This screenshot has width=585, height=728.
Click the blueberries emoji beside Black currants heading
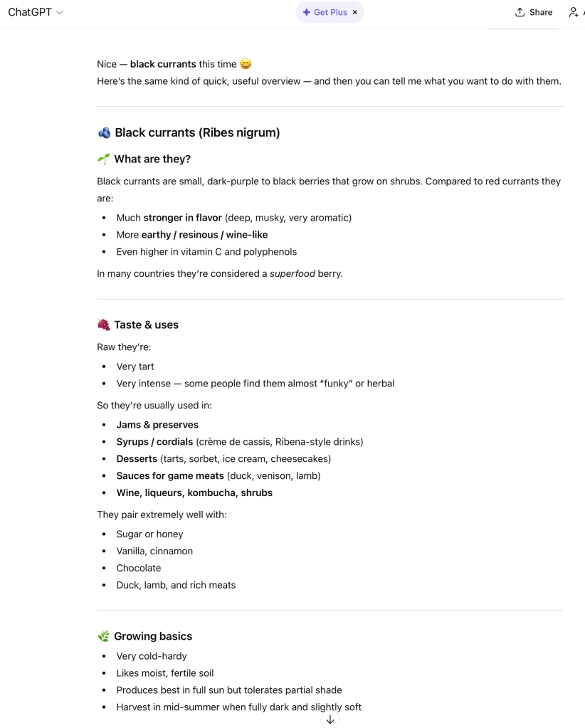[x=104, y=132]
